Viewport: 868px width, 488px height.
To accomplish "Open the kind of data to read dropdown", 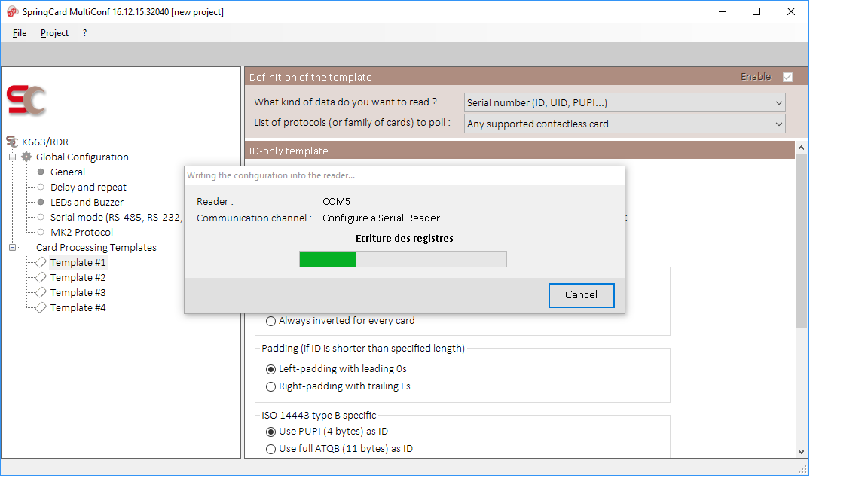I will point(625,103).
